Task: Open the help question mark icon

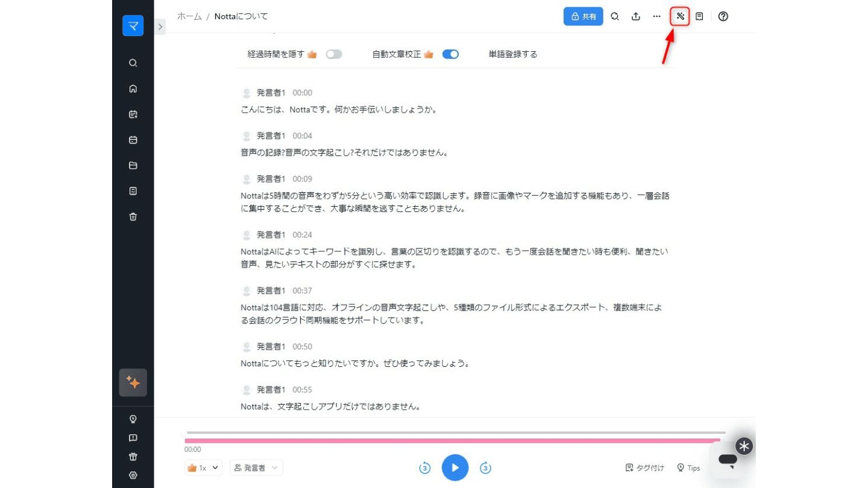Action: click(723, 16)
